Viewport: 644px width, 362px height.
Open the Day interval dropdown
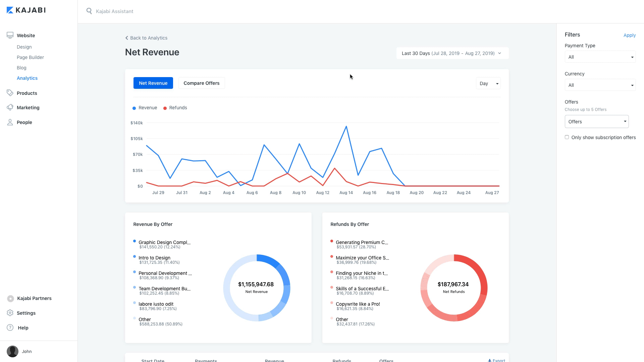[x=488, y=83]
